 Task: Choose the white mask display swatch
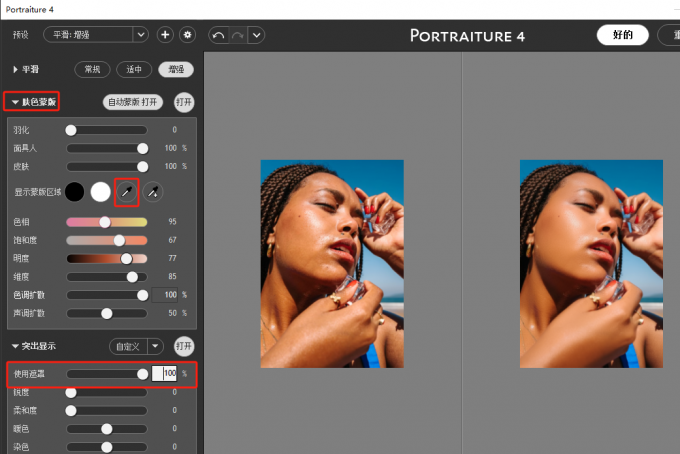[100, 190]
